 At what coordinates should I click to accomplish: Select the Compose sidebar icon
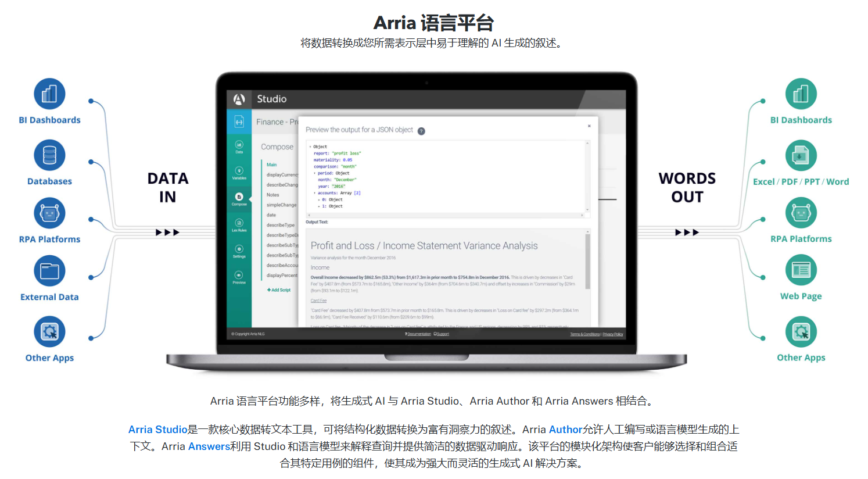tap(239, 199)
